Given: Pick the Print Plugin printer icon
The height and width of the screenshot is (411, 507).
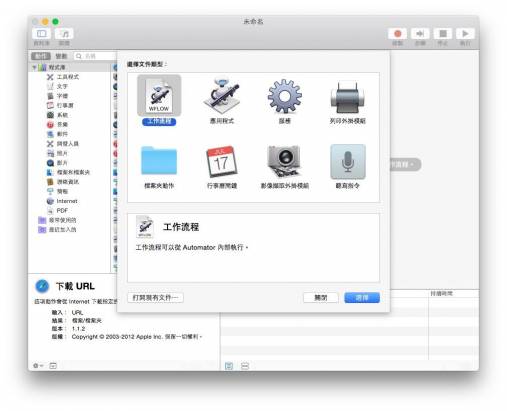Looking at the screenshot, I should 347,97.
